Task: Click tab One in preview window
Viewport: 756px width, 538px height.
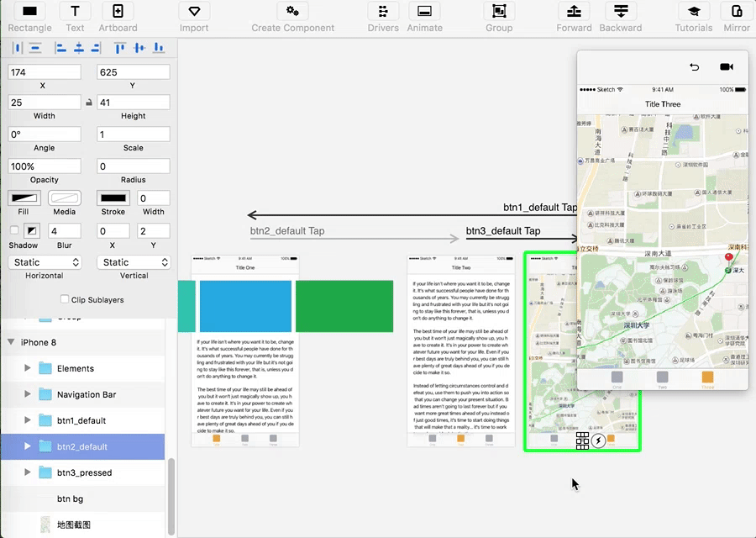Action: coord(617,379)
